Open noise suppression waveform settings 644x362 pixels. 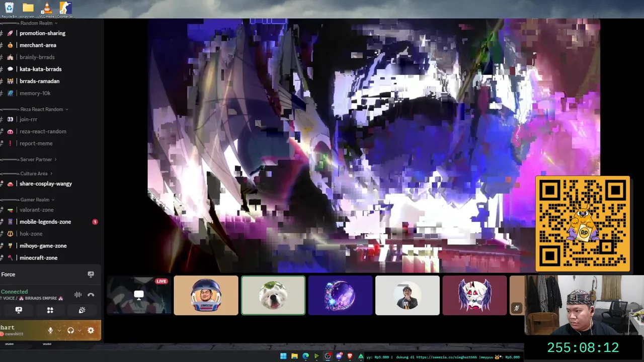[x=78, y=295]
